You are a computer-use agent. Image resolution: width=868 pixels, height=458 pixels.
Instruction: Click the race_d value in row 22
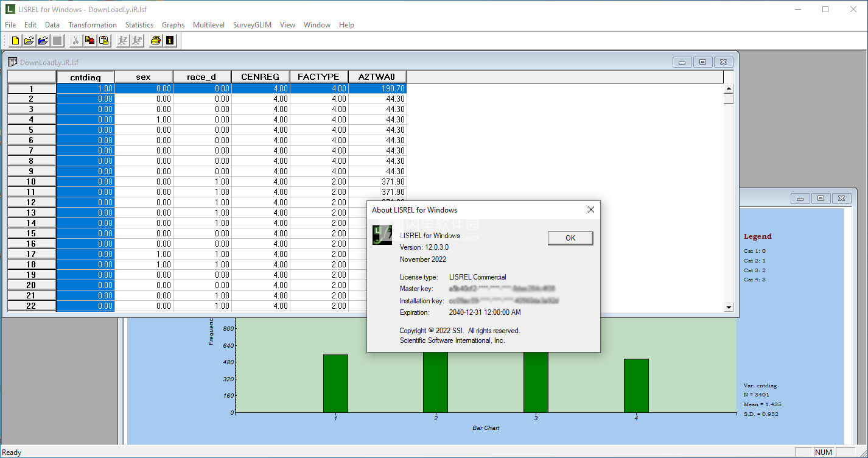[202, 306]
